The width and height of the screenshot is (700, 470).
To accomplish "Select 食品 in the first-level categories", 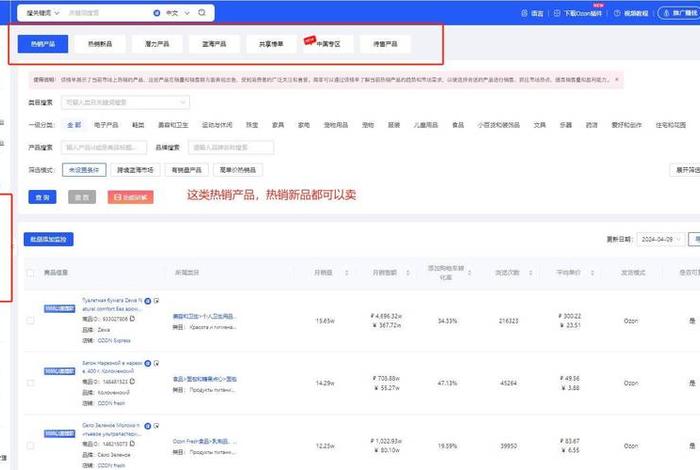I will point(458,125).
